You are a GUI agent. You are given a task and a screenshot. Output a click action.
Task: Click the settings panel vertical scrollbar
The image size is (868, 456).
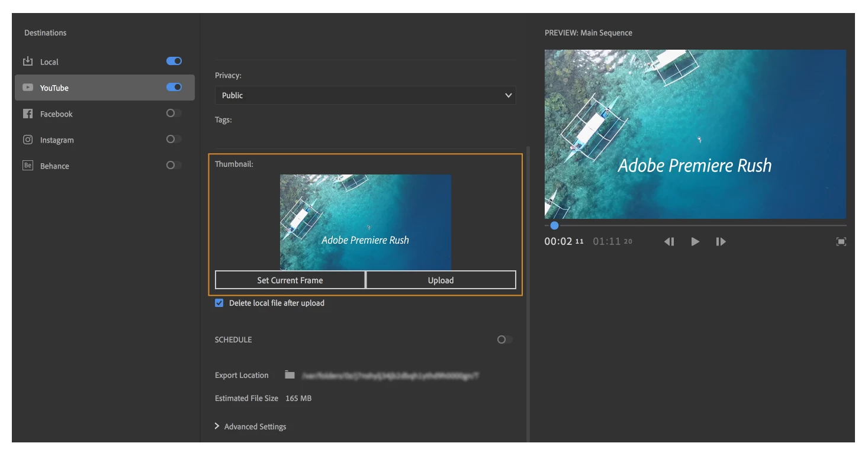tap(528, 293)
